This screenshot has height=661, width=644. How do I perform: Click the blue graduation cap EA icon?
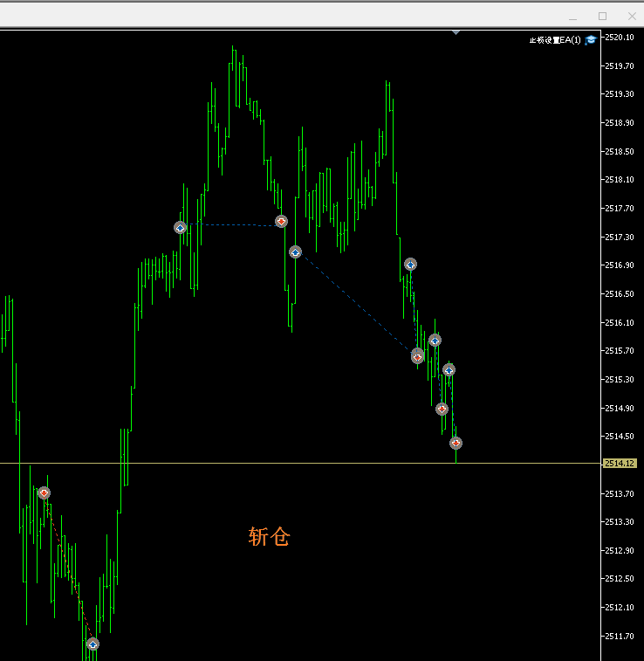[x=591, y=39]
